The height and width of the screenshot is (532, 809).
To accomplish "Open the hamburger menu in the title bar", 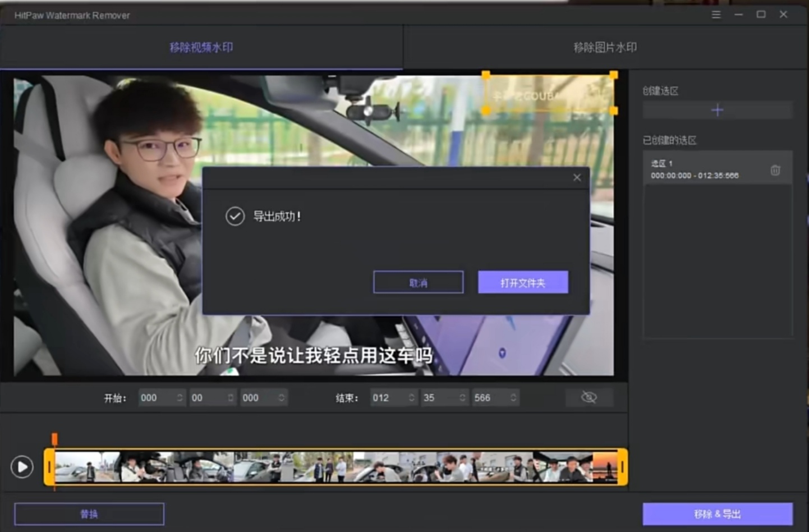I will pyautogui.click(x=716, y=15).
